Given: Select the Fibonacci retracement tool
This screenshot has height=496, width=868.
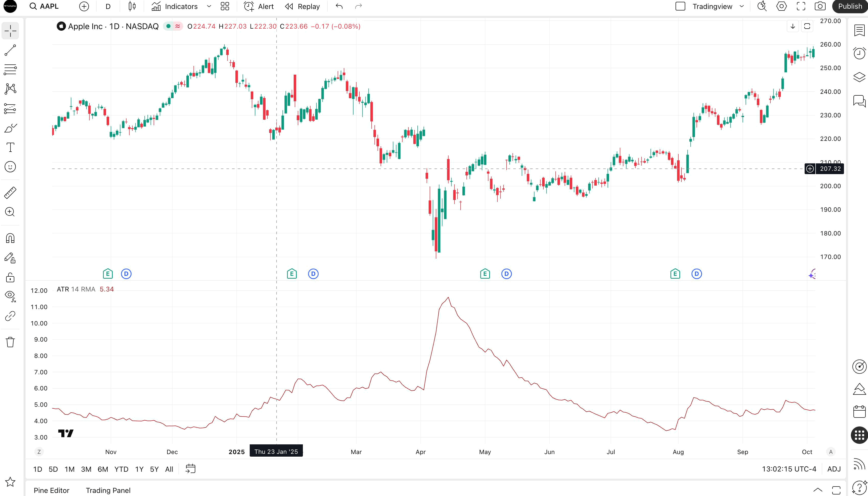Looking at the screenshot, I should [10, 70].
